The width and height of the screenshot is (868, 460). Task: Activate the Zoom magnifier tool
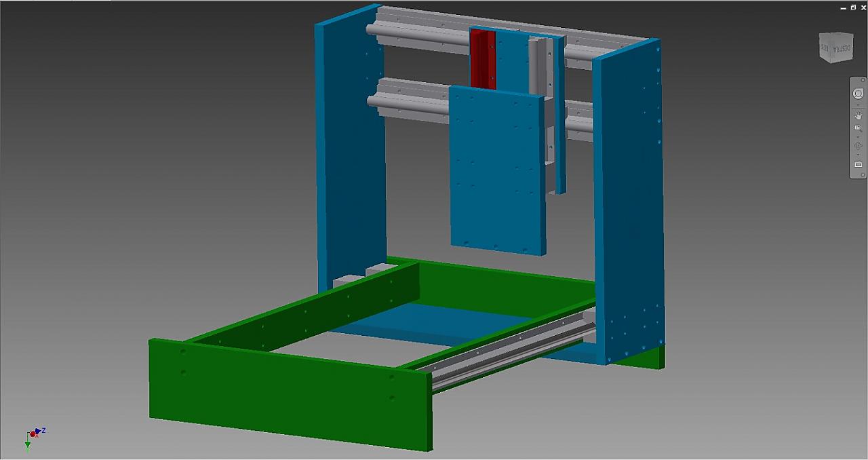[x=858, y=128]
